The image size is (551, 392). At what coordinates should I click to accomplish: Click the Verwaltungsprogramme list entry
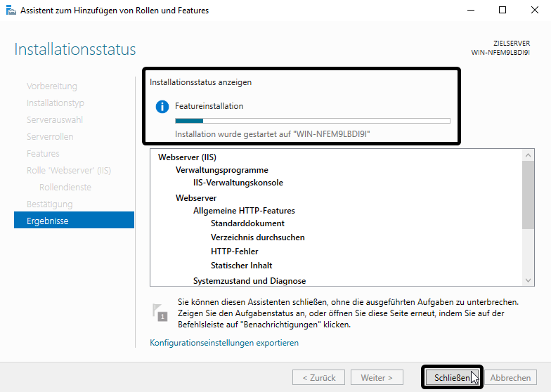point(222,170)
